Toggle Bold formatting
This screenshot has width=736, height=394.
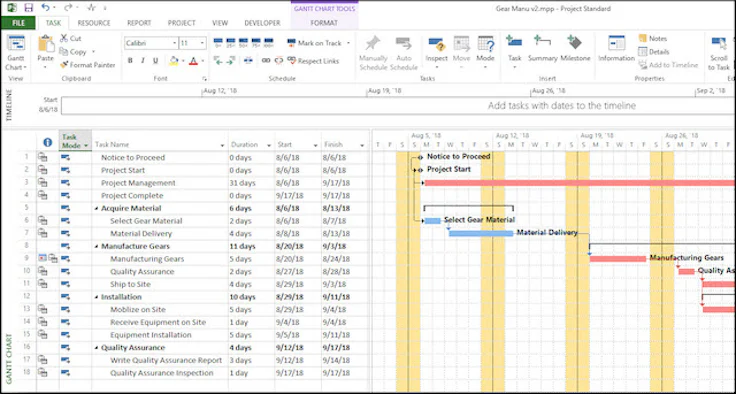130,61
